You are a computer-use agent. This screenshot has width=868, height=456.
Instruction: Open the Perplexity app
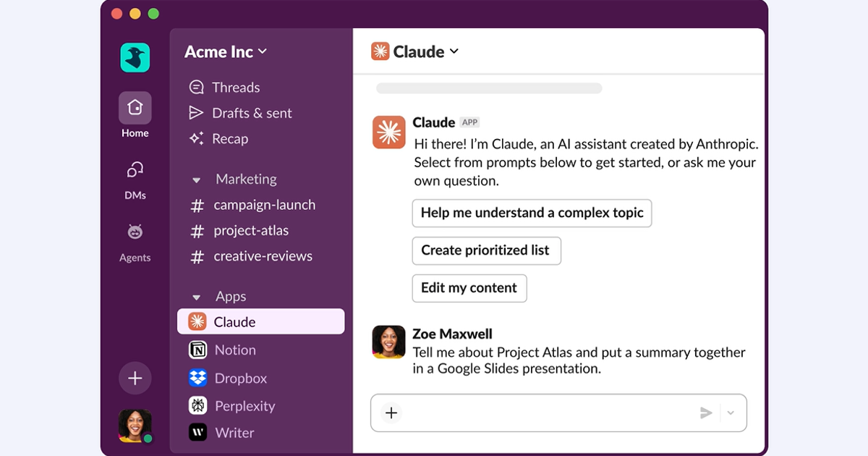[x=244, y=406]
